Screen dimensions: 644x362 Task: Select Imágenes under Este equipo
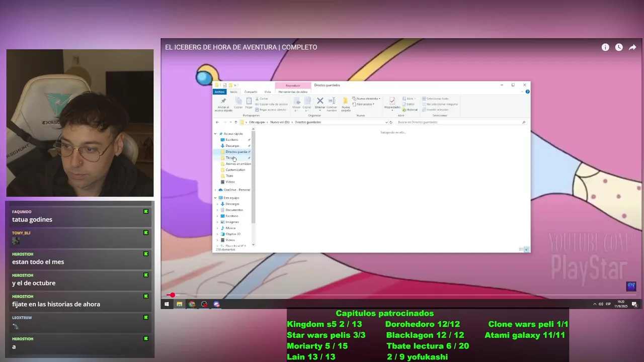click(x=232, y=222)
